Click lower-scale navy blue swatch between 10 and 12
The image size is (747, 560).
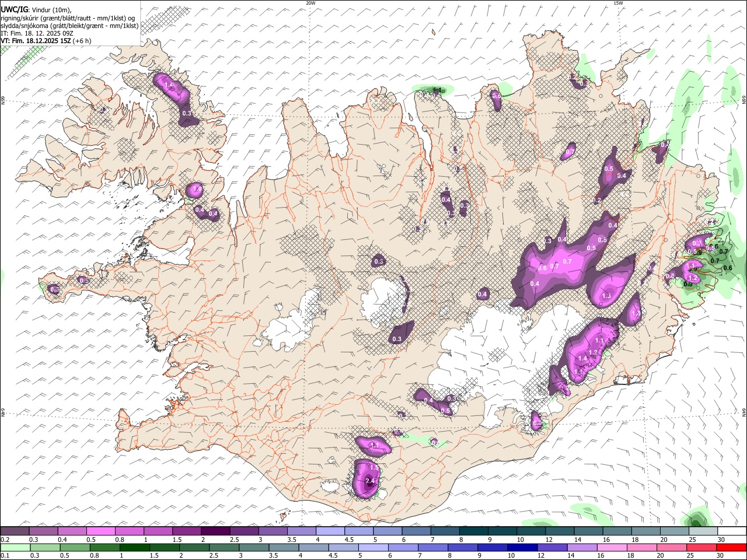click(523, 547)
